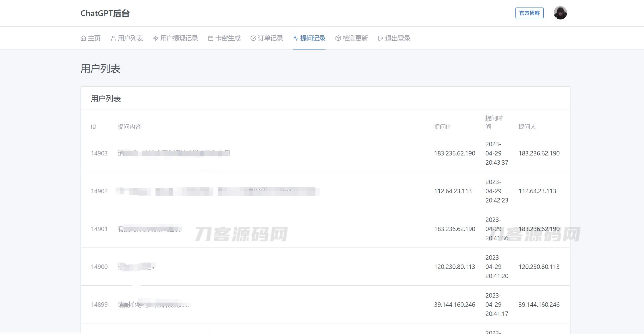Open the 卡密生成 menu item
Screen dimensions: 644x334
click(x=228, y=38)
